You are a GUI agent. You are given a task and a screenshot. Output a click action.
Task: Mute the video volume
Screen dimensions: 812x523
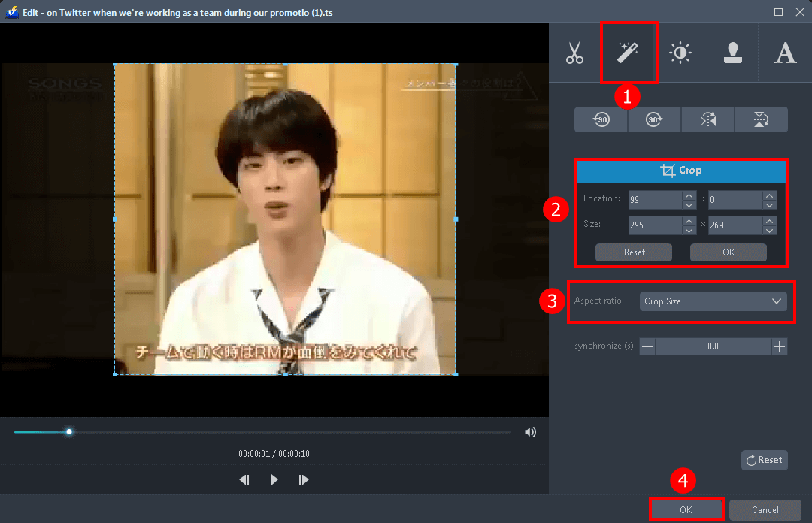click(530, 431)
